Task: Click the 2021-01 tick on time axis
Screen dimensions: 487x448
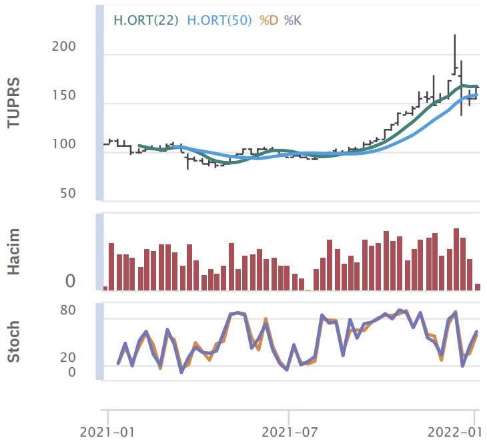Action: click(x=108, y=417)
